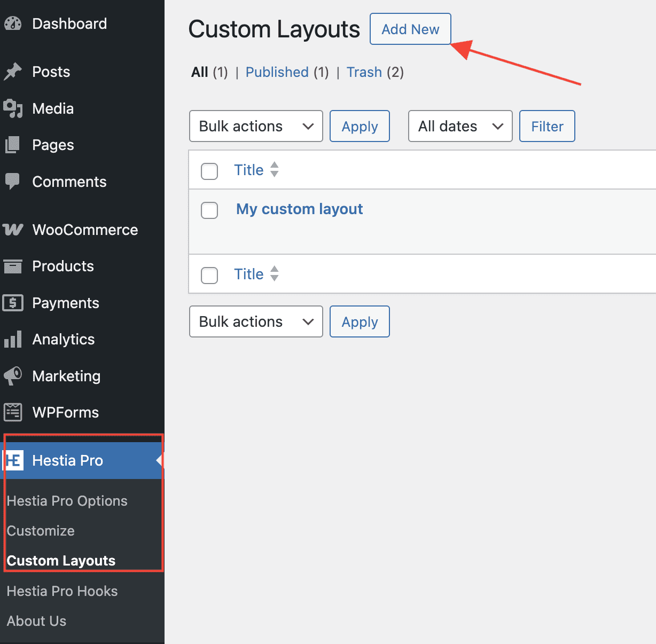View Trash layouts filter link
Viewport: 656px width, 644px height.
tap(364, 72)
